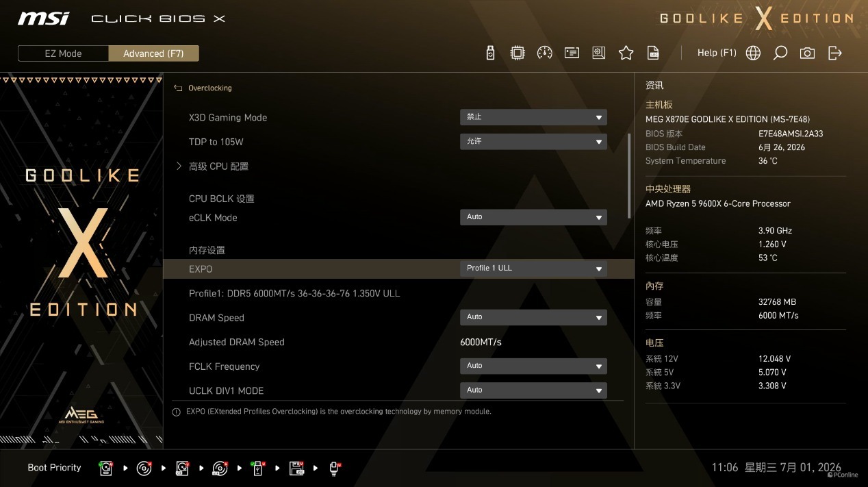
Task: Click 系統 5V voltage 5.070 V
Action: pos(772,373)
